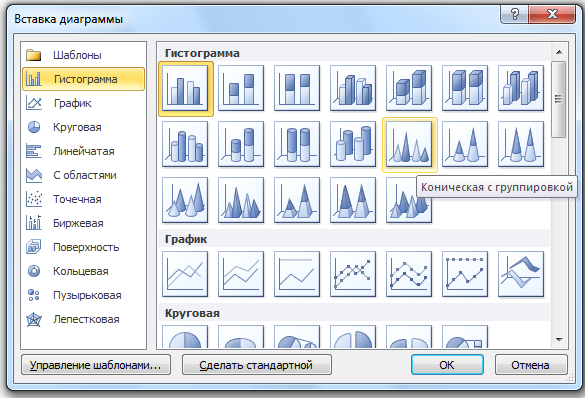Pick the pie of pie chart thumbnail
Image resolution: width=585 pixels, height=398 pixels.
coord(297,337)
